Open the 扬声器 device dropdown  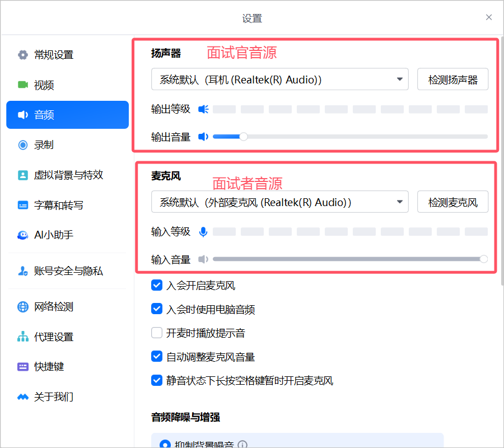click(x=279, y=80)
